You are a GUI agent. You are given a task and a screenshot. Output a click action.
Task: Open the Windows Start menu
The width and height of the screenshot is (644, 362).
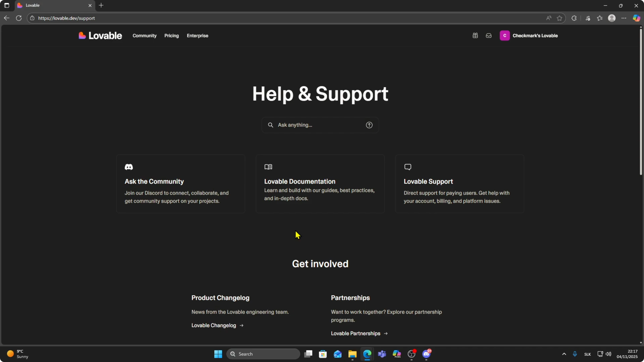pyautogui.click(x=218, y=354)
